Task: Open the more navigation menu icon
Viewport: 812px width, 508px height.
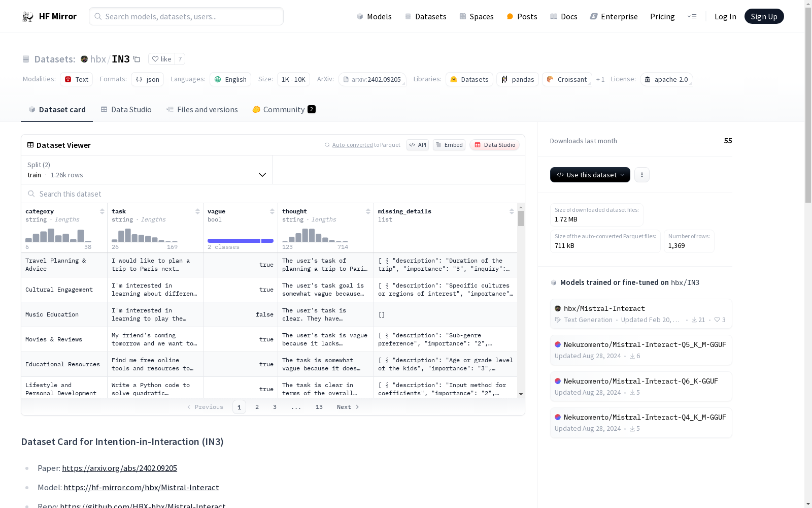Action: click(692, 16)
